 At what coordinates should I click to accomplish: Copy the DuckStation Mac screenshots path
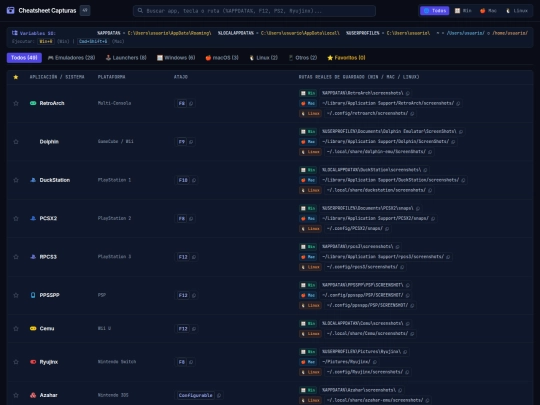tap(463, 180)
